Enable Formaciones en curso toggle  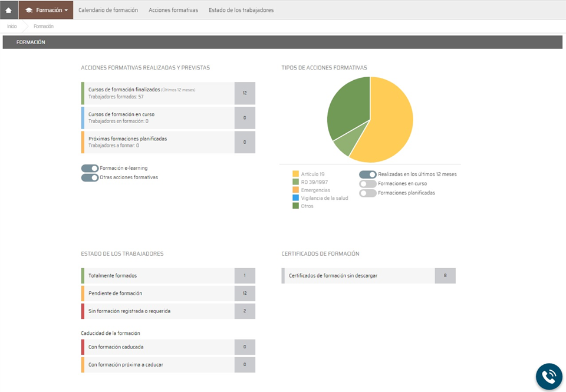tap(368, 184)
